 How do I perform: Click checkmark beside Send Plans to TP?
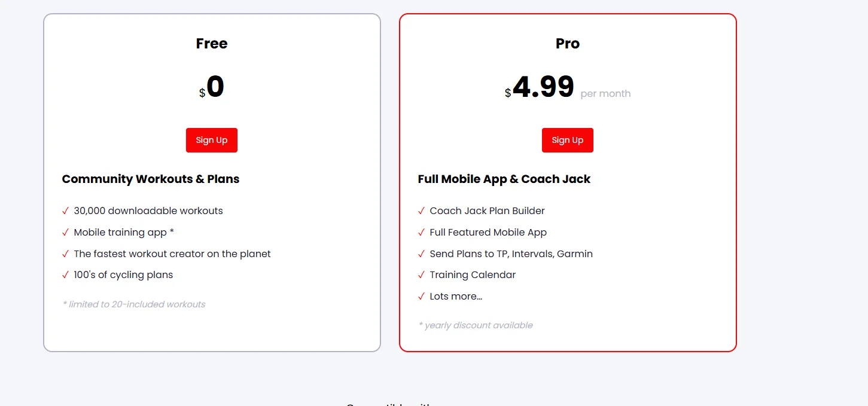tap(422, 254)
